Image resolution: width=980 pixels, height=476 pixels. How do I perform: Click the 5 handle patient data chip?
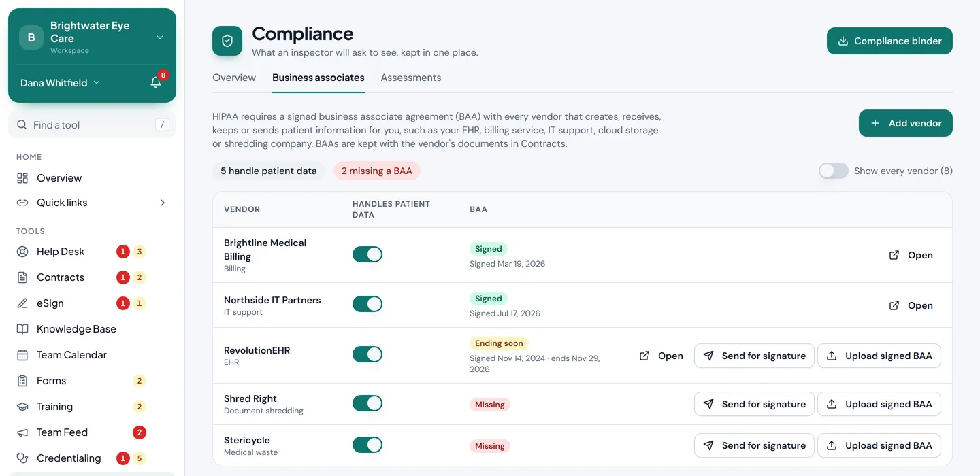(269, 171)
